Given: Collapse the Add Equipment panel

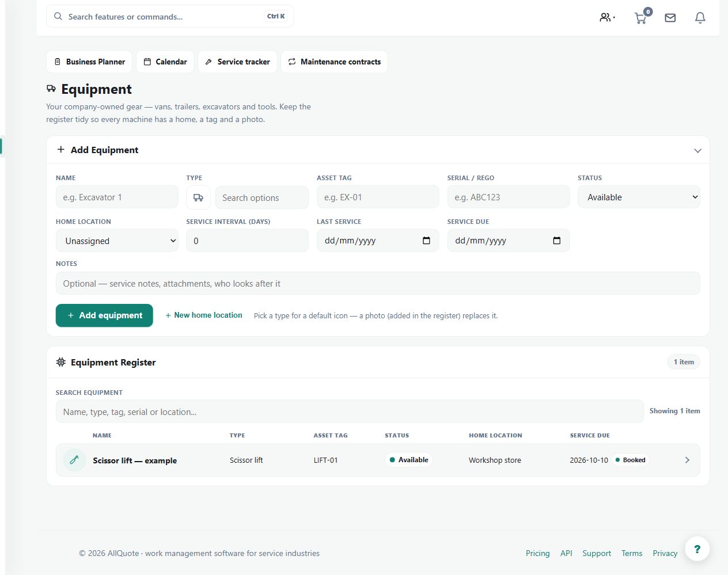Looking at the screenshot, I should pyautogui.click(x=697, y=150).
